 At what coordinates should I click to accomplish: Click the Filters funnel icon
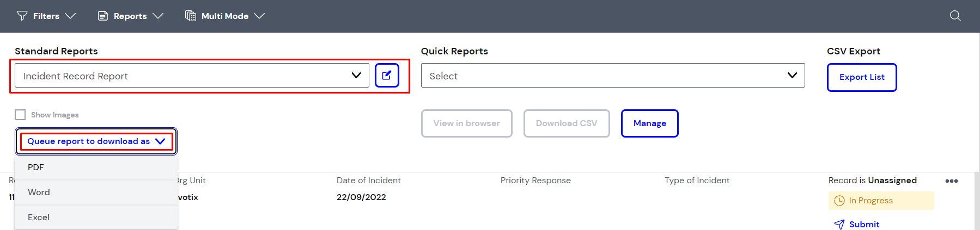click(22, 16)
